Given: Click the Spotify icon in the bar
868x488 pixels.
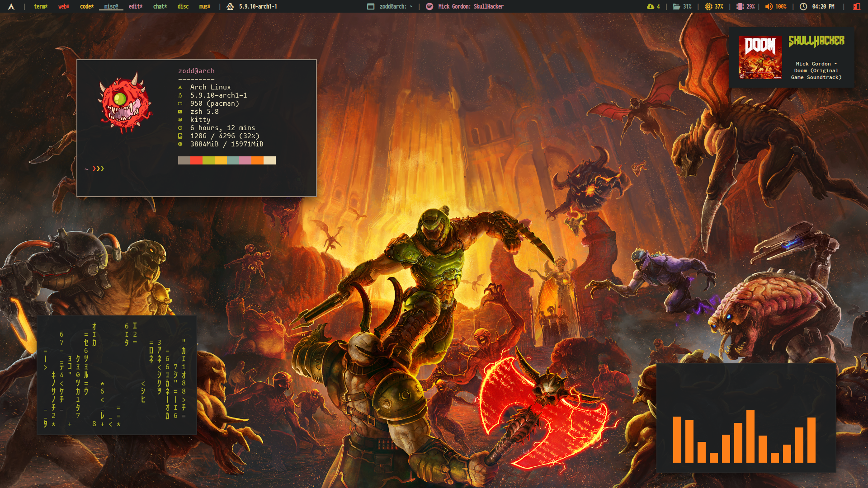Looking at the screenshot, I should click(x=429, y=6).
